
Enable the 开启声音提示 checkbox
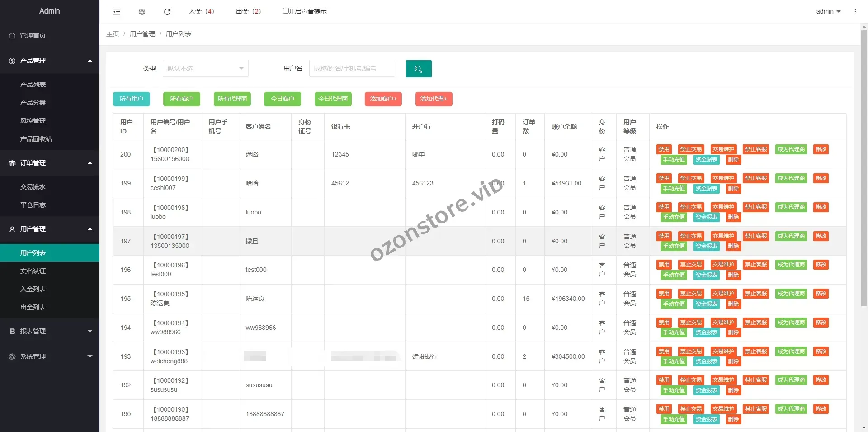286,11
